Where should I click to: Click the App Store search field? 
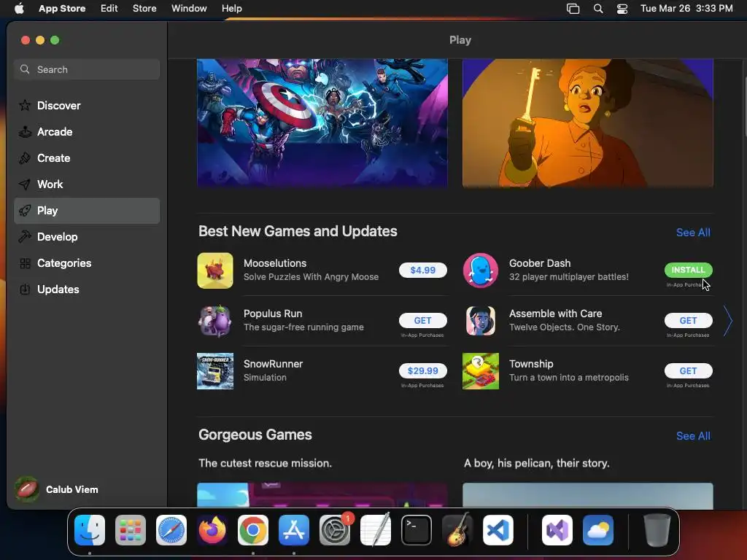pyautogui.click(x=87, y=69)
